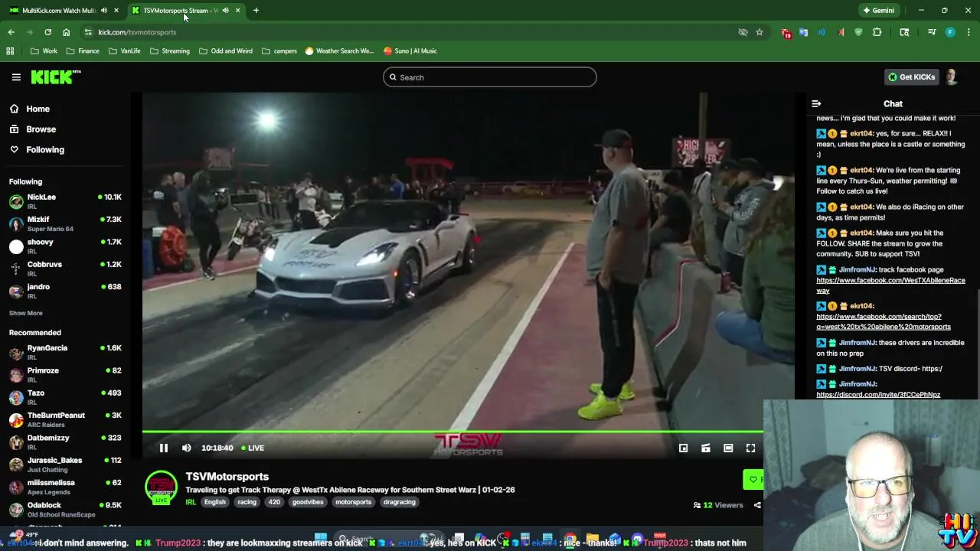The width and height of the screenshot is (980, 551).
Task: Expand Show more followed channels
Action: tap(25, 313)
